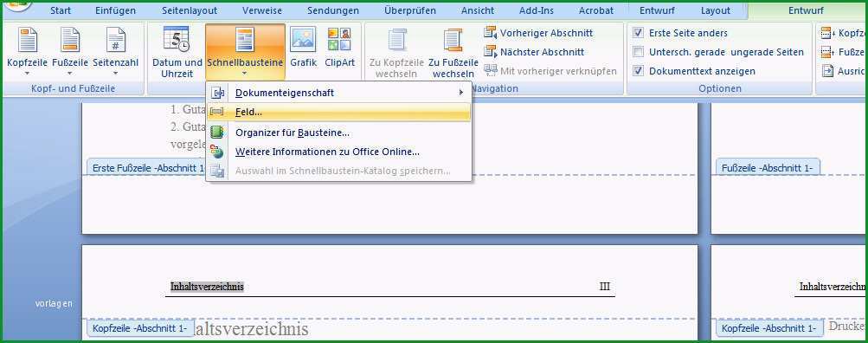Click the save-to-catalog icon in menu
This screenshot has width=868, height=343.
(x=217, y=171)
